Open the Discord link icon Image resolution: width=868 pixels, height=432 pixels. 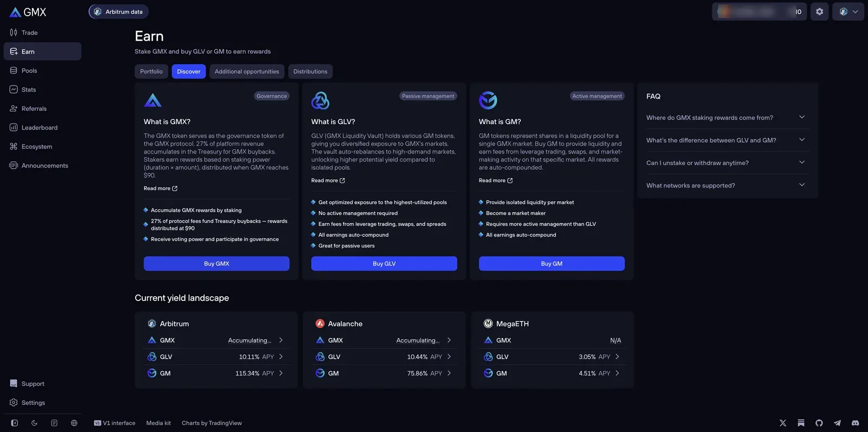[856, 423]
